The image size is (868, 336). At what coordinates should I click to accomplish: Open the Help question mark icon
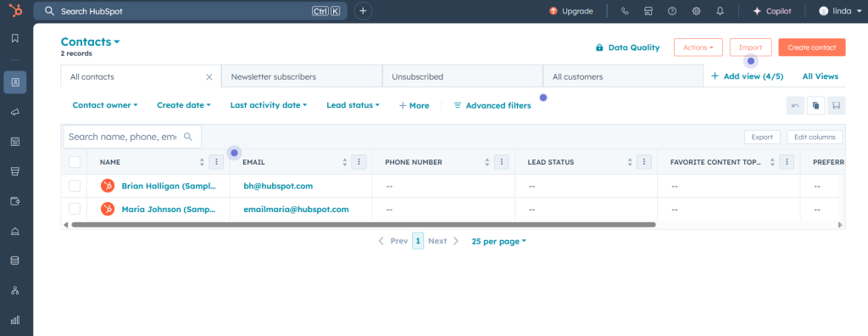672,11
